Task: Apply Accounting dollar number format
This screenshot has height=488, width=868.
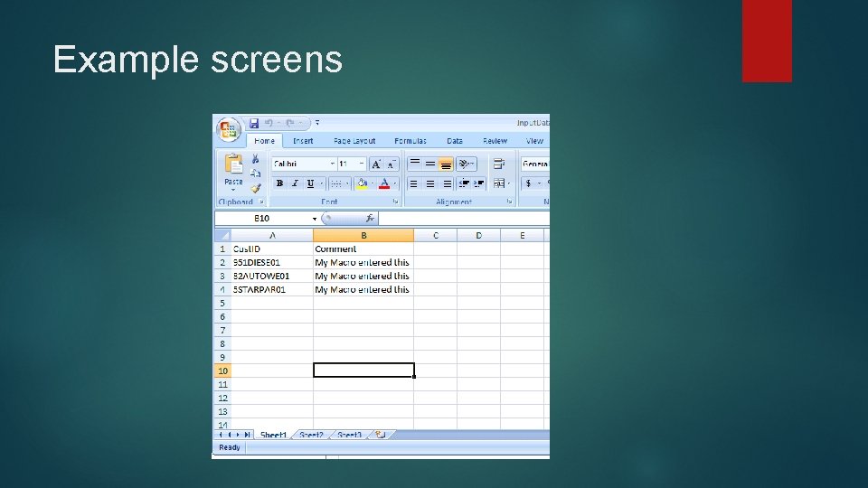Action: [x=529, y=183]
